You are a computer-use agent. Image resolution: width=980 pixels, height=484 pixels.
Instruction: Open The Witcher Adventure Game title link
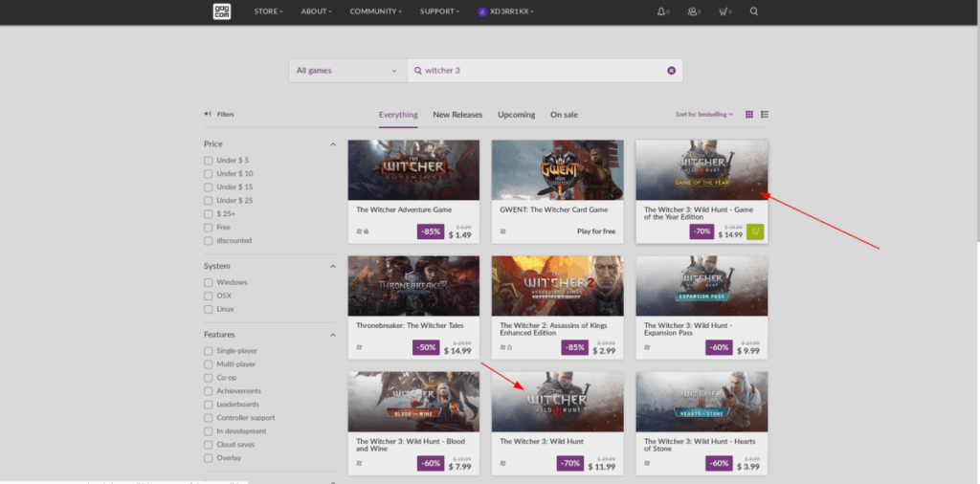(x=404, y=209)
